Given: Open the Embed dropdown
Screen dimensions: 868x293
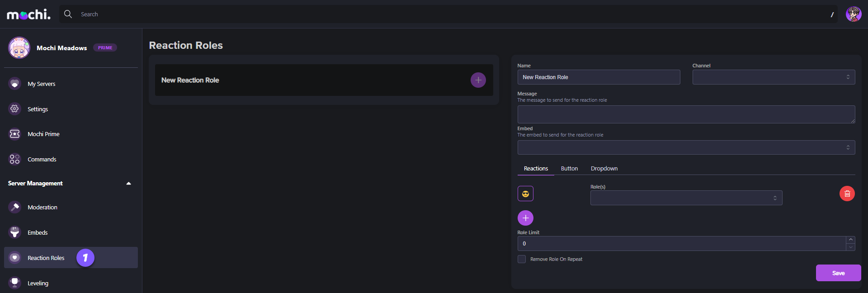Looking at the screenshot, I should (686, 147).
